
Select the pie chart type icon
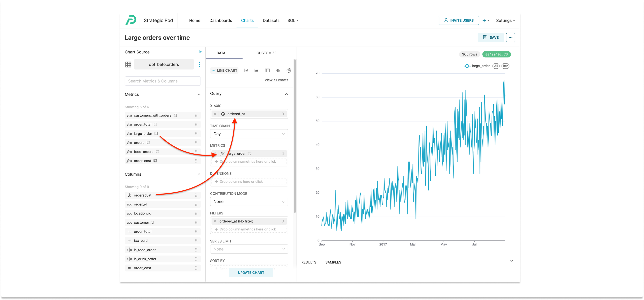[x=289, y=70]
